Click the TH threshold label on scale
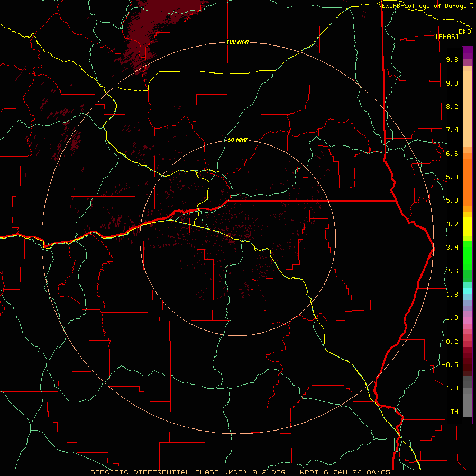 [454, 412]
